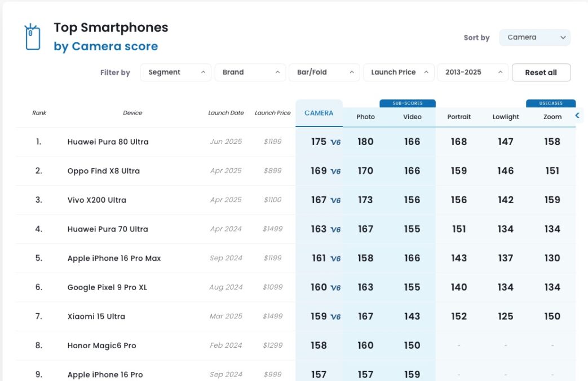Click photo score 180 for Pura 80 Ultra
588x381 pixels.
click(366, 142)
